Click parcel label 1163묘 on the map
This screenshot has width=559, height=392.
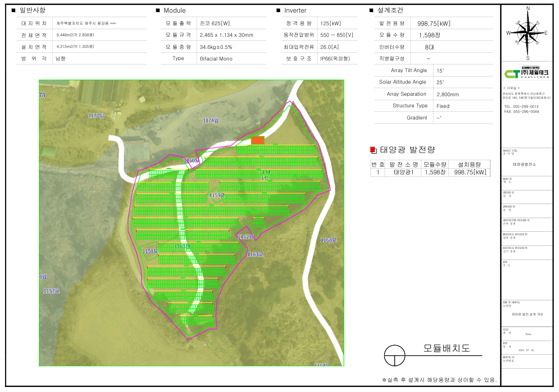[x=255, y=254]
